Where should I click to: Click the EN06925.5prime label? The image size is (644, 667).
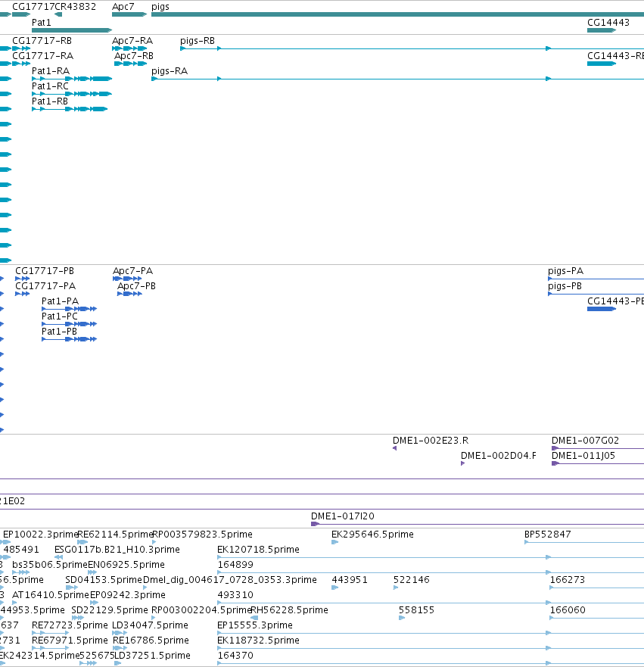126,565
